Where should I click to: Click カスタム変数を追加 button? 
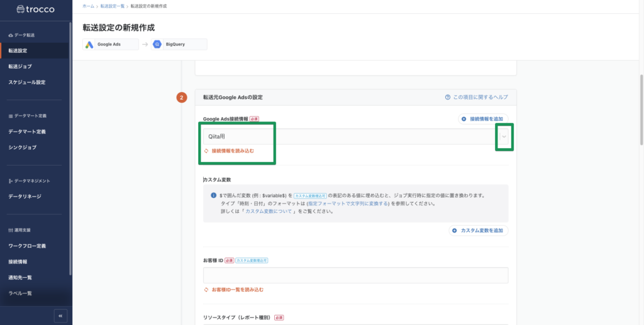point(479,231)
